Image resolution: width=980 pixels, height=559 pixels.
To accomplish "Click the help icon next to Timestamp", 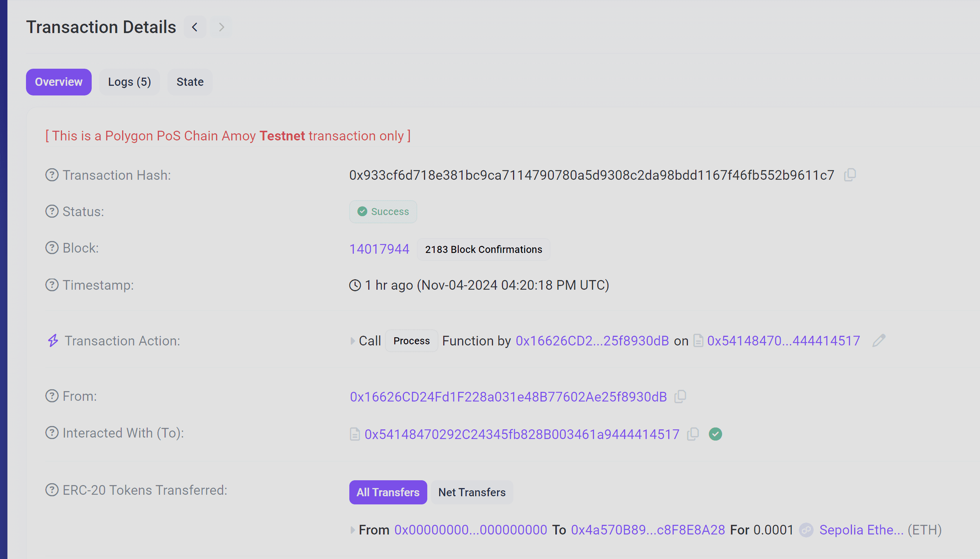I will pyautogui.click(x=52, y=285).
